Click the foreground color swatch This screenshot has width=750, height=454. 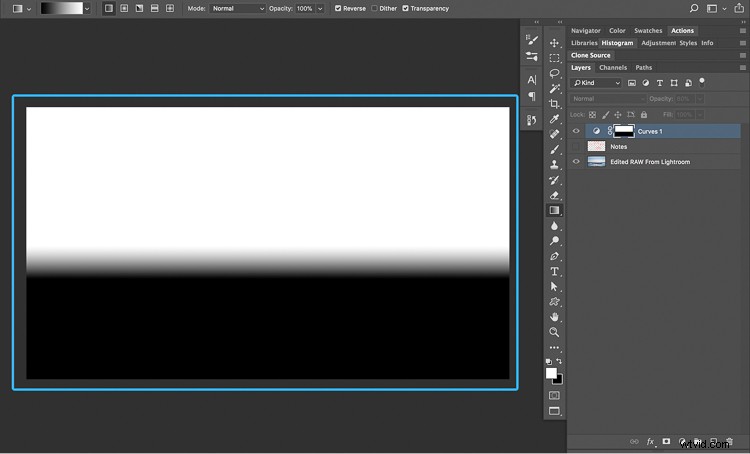[x=550, y=373]
